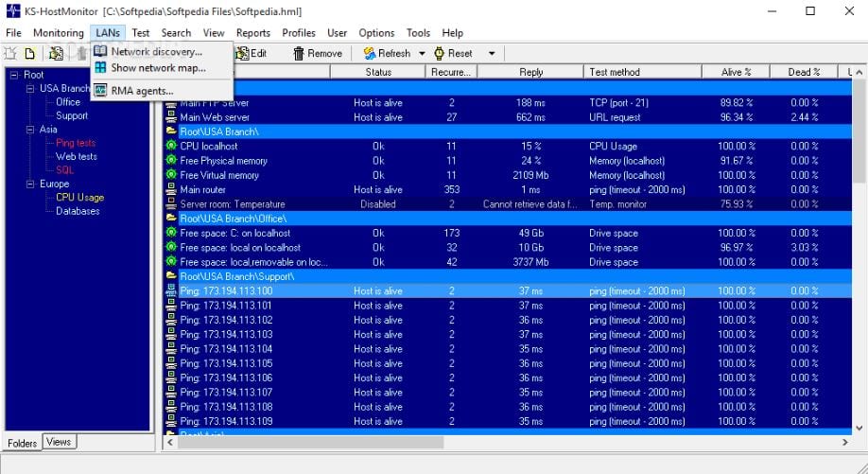This screenshot has width=868, height=474.
Task: Click the green icon beside Free Virtual memory
Action: [171, 174]
